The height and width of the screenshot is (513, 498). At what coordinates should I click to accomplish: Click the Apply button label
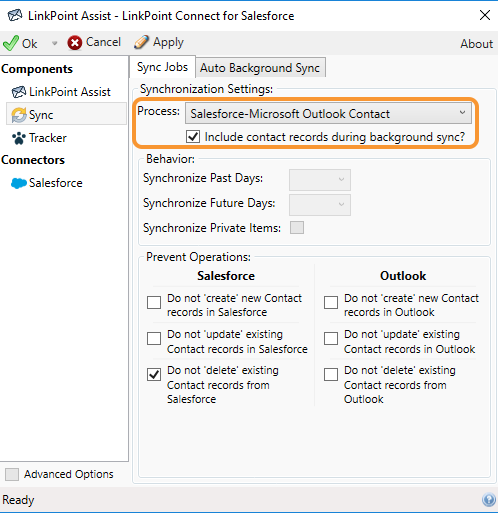(x=168, y=43)
